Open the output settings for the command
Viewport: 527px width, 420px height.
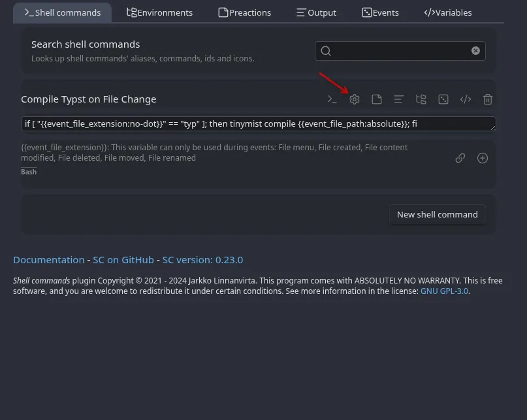(x=398, y=99)
